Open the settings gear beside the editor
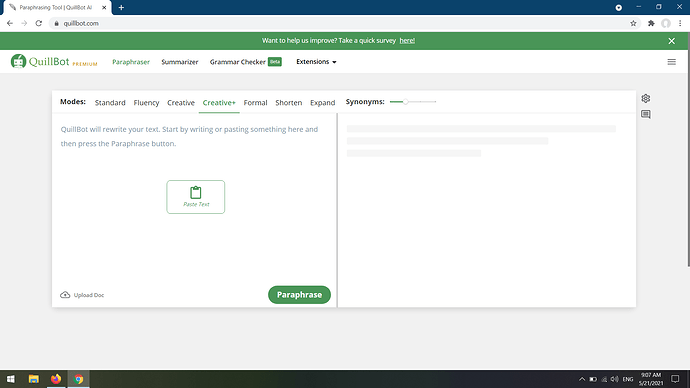The width and height of the screenshot is (690, 388). coord(646,98)
